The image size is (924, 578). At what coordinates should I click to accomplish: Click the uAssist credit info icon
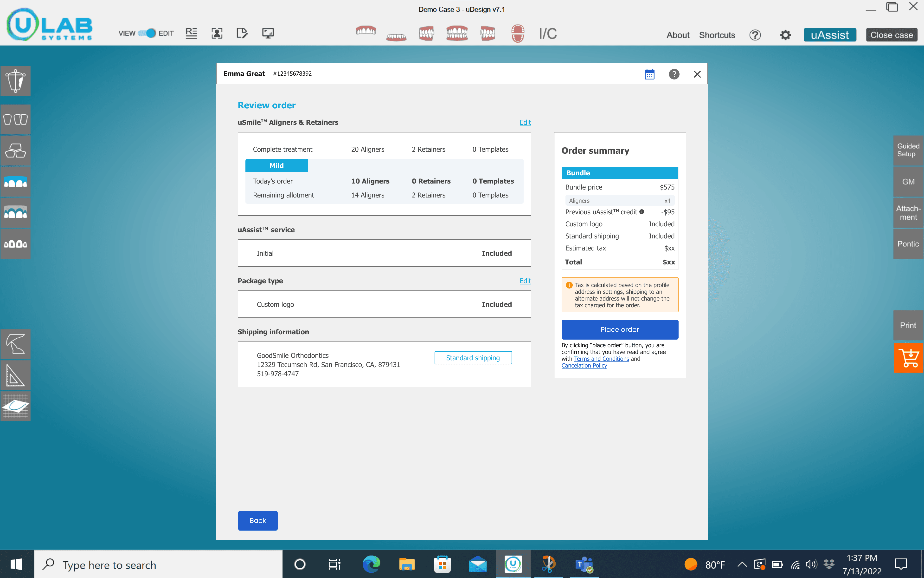642,212
